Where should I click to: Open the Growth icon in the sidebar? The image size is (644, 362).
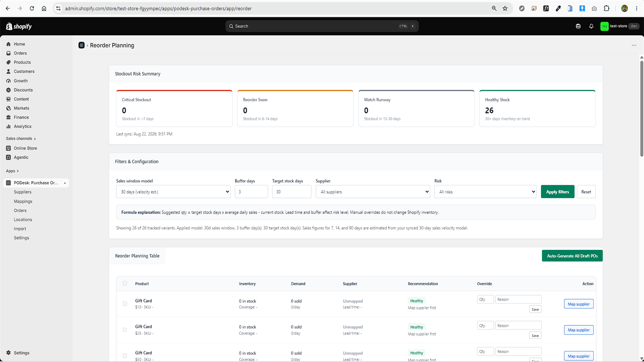(x=8, y=81)
